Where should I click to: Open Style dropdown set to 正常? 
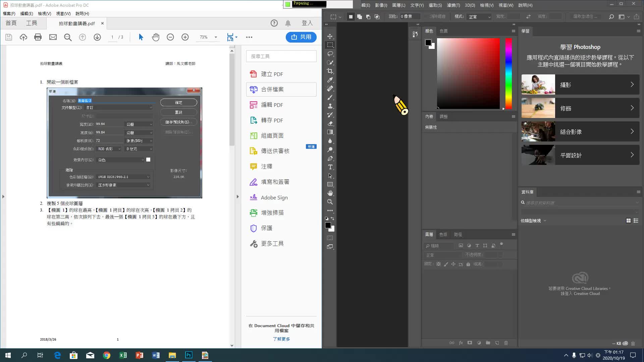[x=479, y=17]
